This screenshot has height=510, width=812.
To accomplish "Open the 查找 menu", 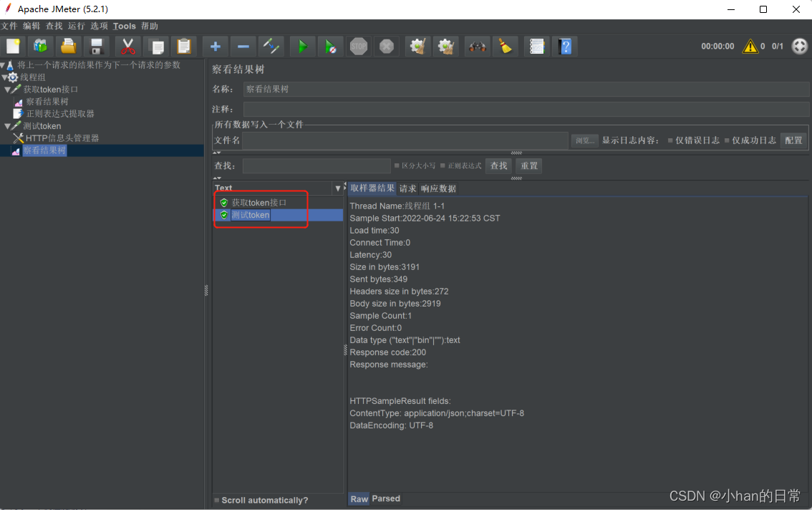I will (54, 26).
